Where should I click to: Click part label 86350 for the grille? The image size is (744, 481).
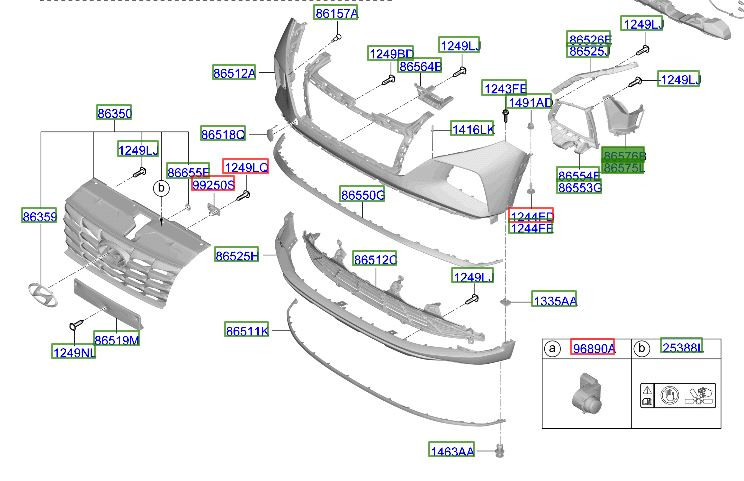(114, 113)
